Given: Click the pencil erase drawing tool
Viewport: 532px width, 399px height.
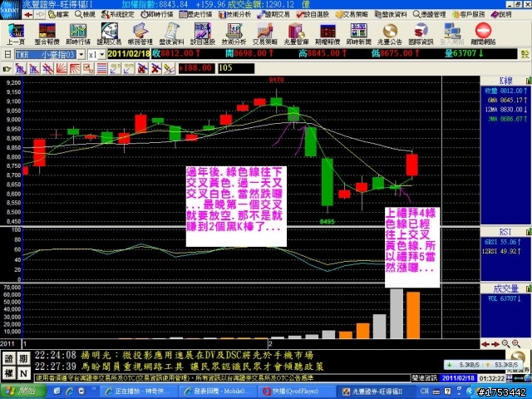Looking at the screenshot, I should point(170,69).
